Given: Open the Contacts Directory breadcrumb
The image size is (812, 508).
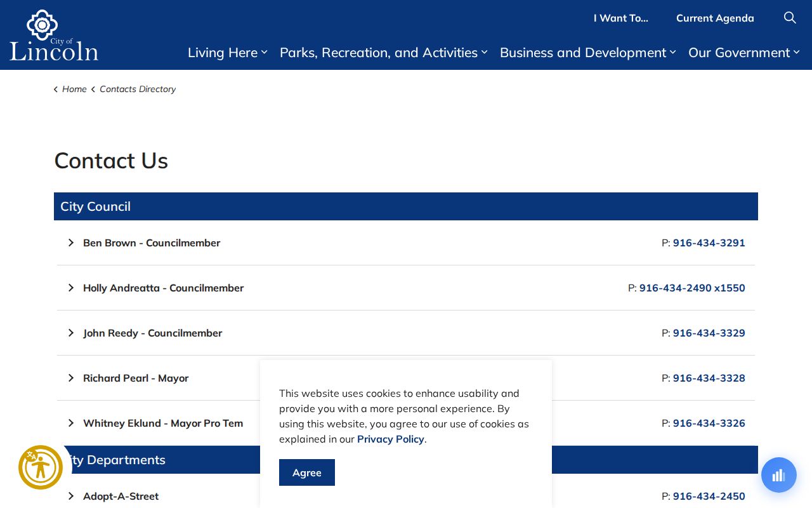Looking at the screenshot, I should pos(138,90).
